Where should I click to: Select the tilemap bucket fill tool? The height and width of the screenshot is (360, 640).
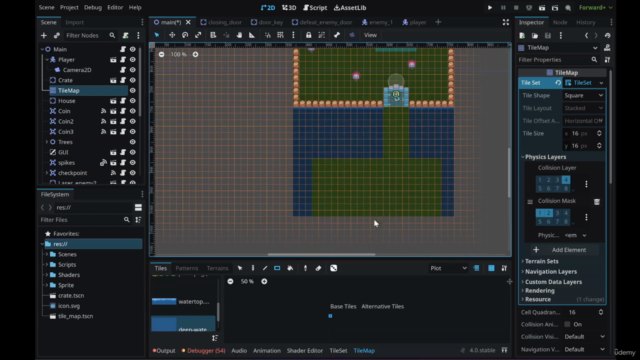click(290, 268)
